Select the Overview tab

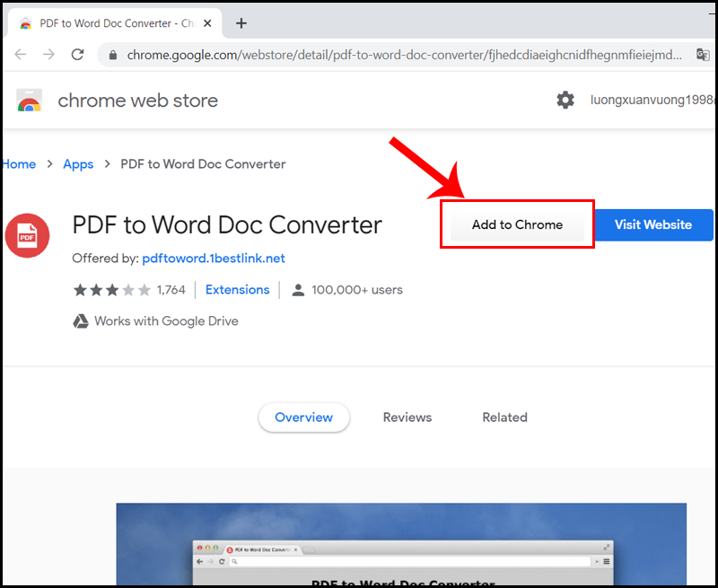pos(303,417)
